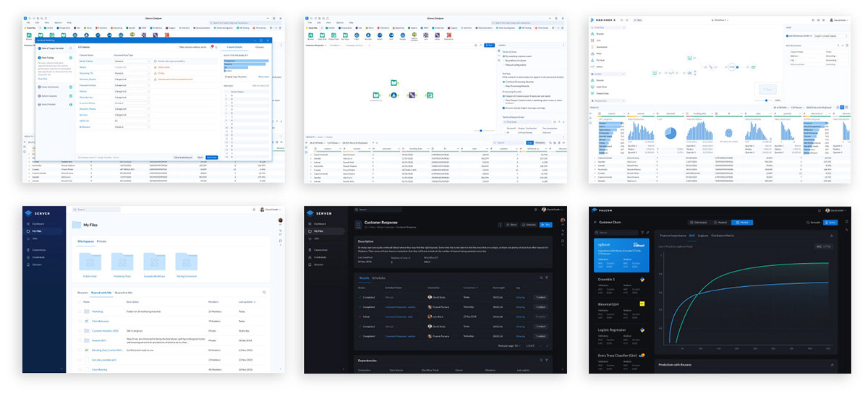This screenshot has height=396, width=868.
Task: Click the notification bell in Falcon window
Action: click(x=819, y=210)
